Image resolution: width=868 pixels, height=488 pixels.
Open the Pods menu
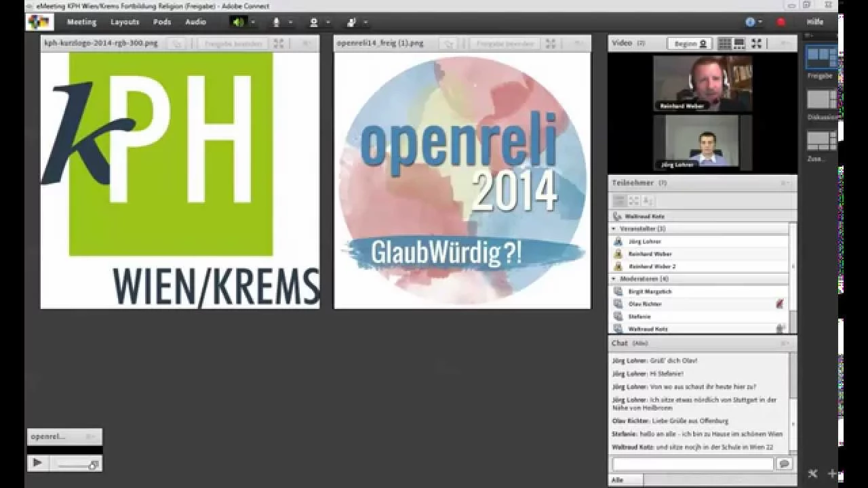(x=162, y=22)
